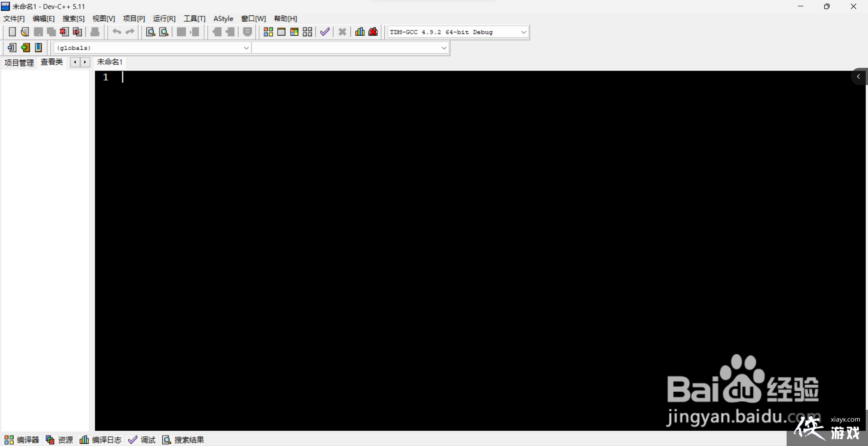Open the 搜索[S] menu
868x446 pixels.
coord(73,19)
